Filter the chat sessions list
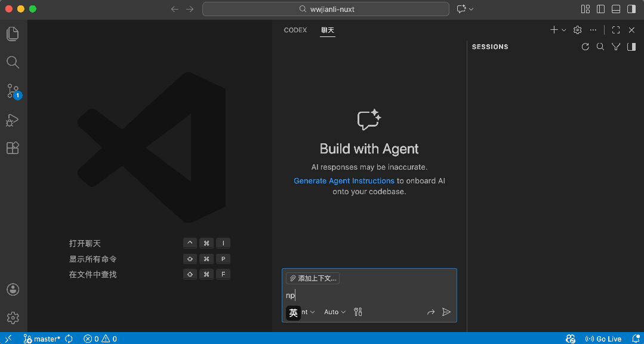Screen dimensions: 644x344 616,47
